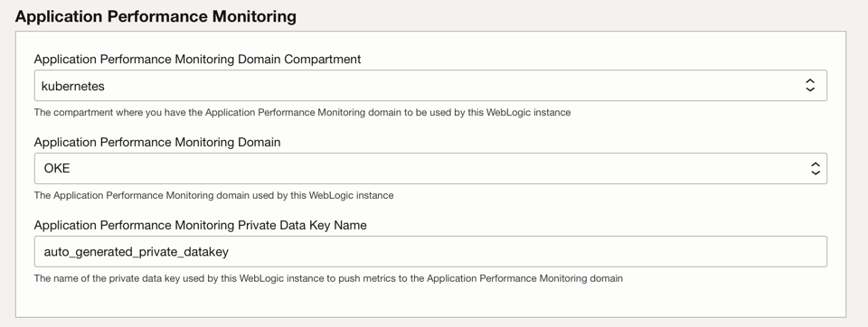
Task: Click the auto_generated_private_datakey text
Action: (137, 252)
